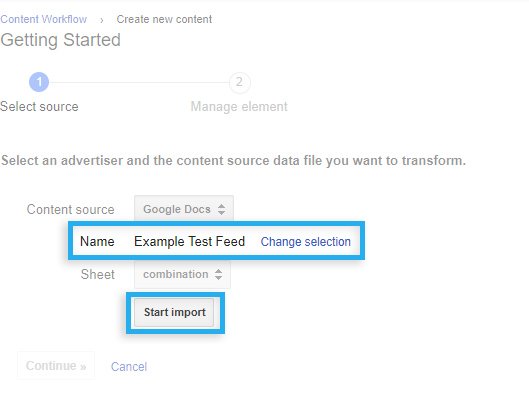Click the Start import button
The height and width of the screenshot is (404, 529).
(x=174, y=312)
